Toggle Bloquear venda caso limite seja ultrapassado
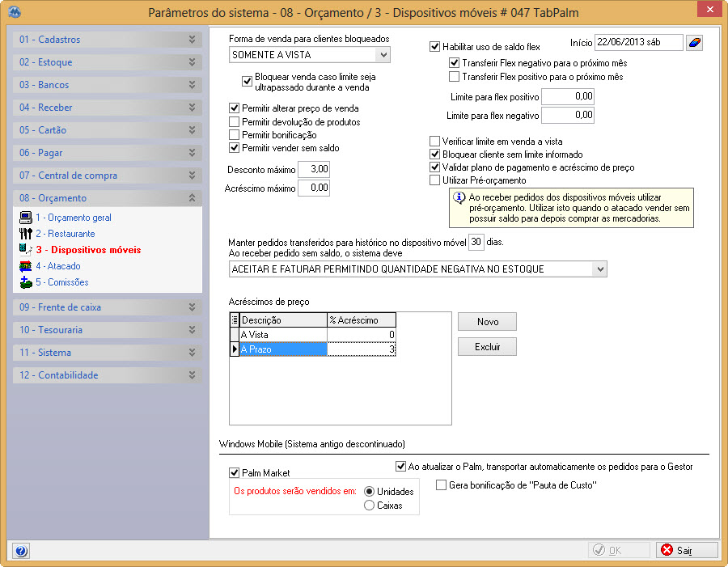 pyautogui.click(x=247, y=82)
